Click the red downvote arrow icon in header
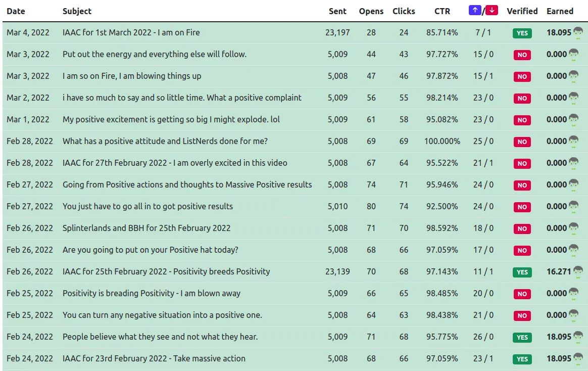 (x=492, y=11)
